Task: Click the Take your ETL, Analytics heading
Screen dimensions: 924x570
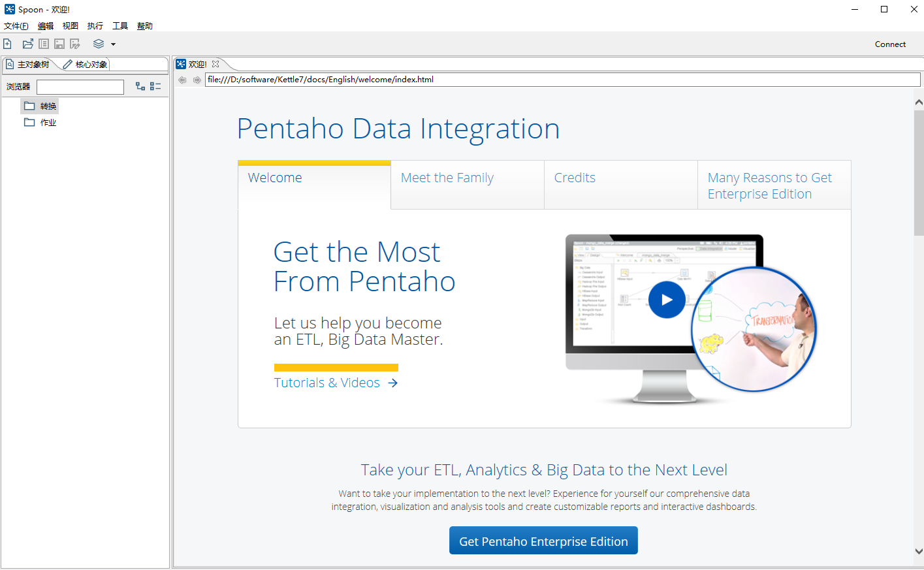Action: click(544, 470)
